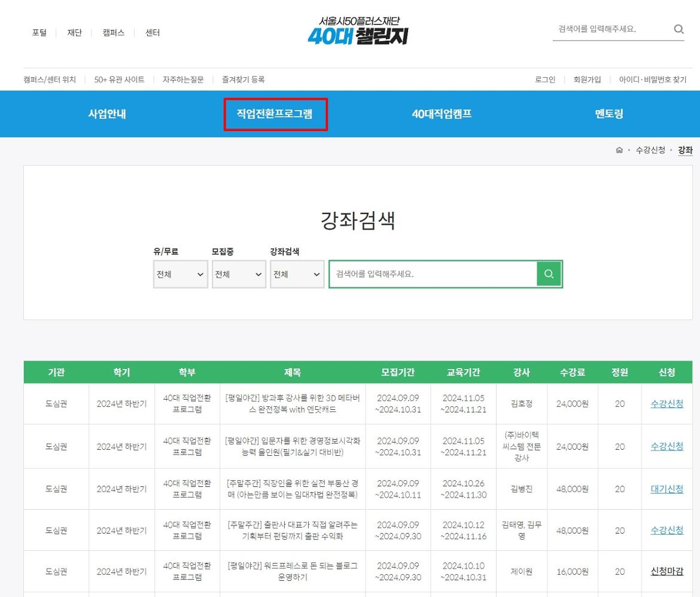Expand the 모집중 status dropdown
This screenshot has width=700, height=597.
pos(238,274)
